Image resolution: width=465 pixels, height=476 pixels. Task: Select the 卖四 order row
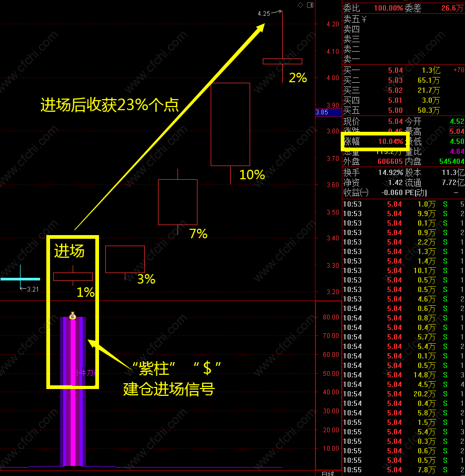(x=403, y=30)
